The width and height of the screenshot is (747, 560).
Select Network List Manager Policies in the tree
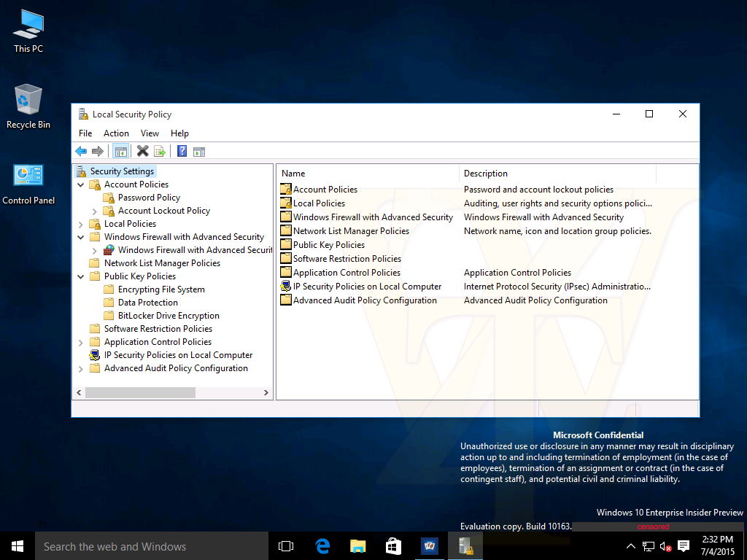pyautogui.click(x=162, y=263)
